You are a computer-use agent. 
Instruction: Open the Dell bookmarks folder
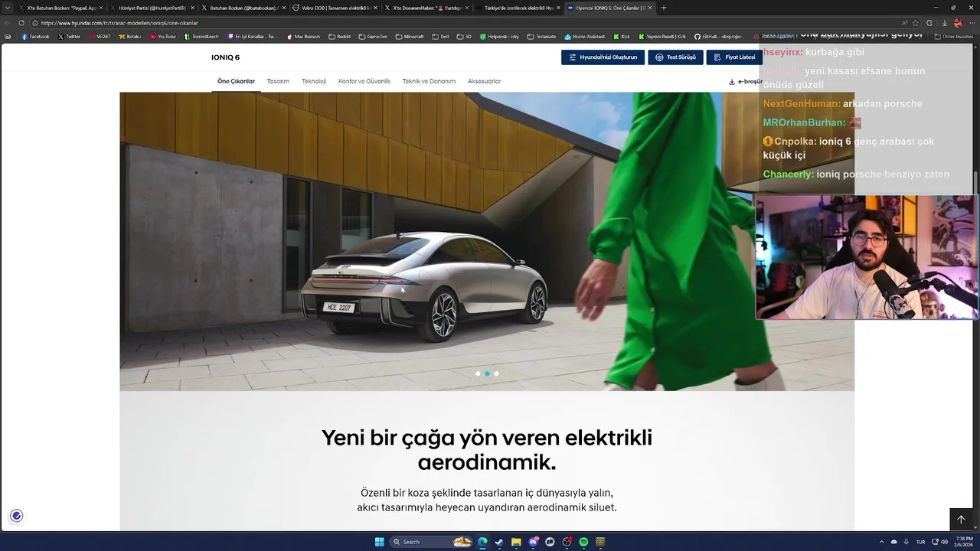point(440,36)
